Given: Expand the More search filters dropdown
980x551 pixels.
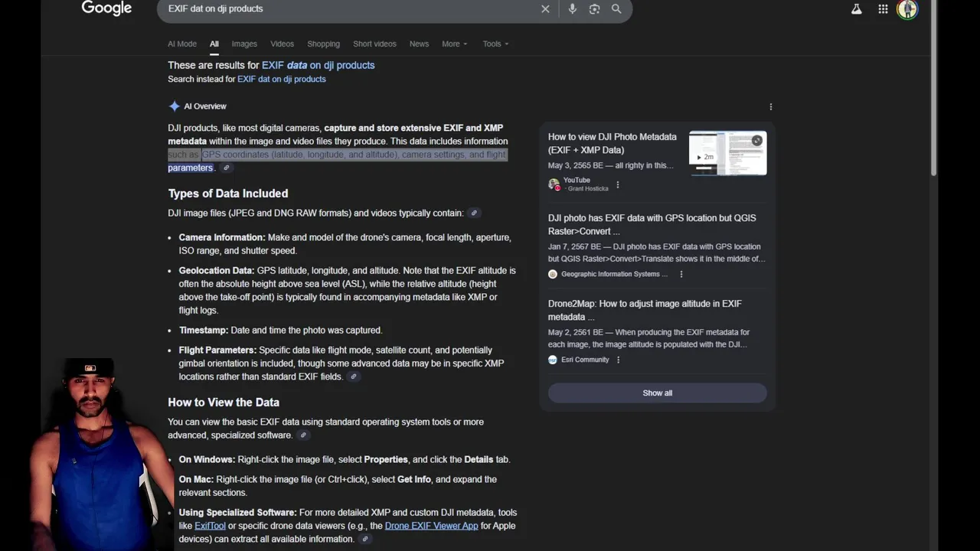Looking at the screenshot, I should [454, 44].
